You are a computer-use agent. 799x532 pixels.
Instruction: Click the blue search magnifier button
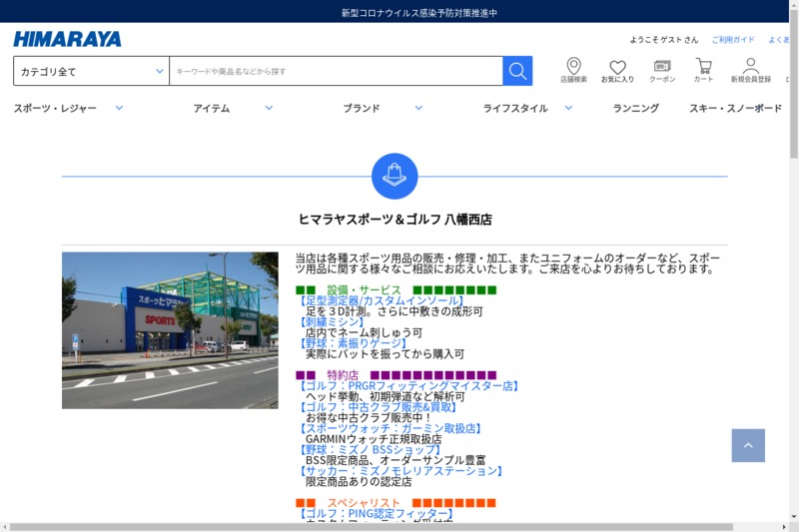[517, 71]
